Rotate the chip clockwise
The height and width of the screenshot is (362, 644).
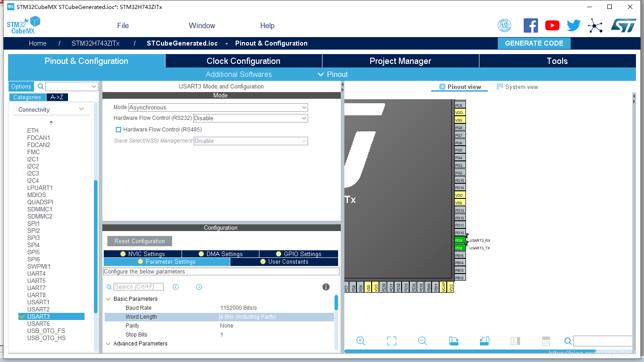pyautogui.click(x=453, y=341)
